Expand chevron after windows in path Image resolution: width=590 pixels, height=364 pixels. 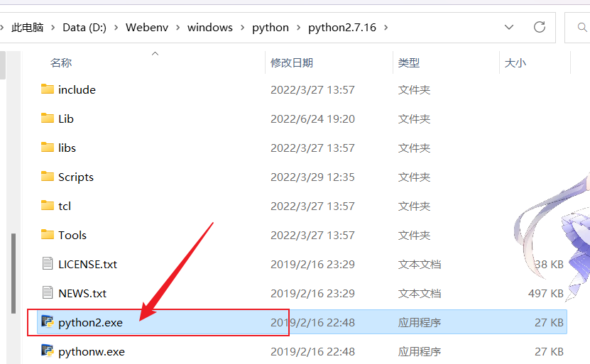[242, 28]
